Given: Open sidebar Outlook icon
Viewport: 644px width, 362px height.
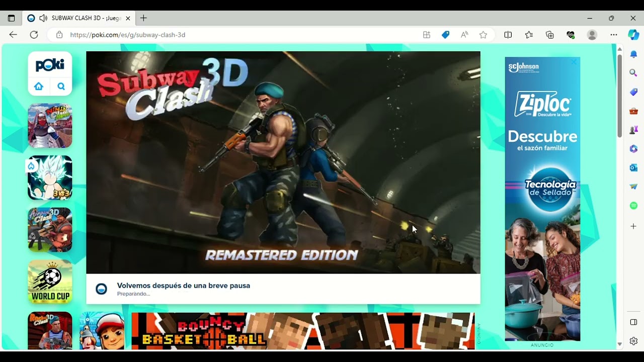Looking at the screenshot, I should click(x=633, y=168).
